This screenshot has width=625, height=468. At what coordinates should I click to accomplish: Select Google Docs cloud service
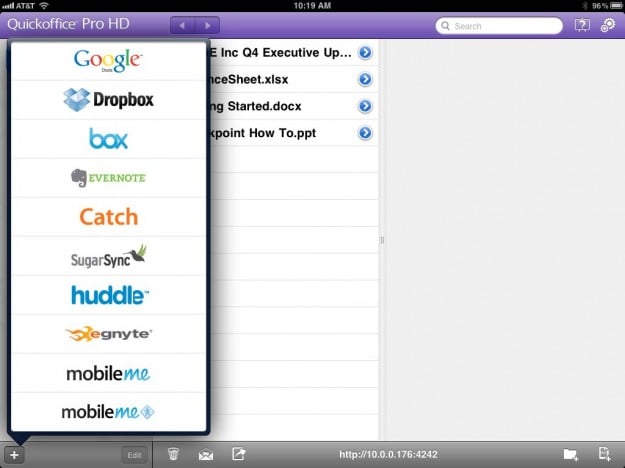(x=108, y=61)
